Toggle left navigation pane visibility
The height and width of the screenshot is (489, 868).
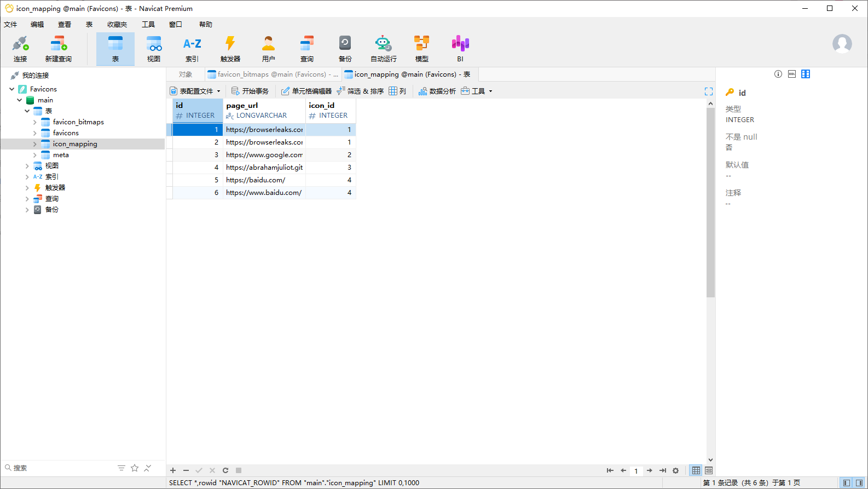(x=847, y=483)
